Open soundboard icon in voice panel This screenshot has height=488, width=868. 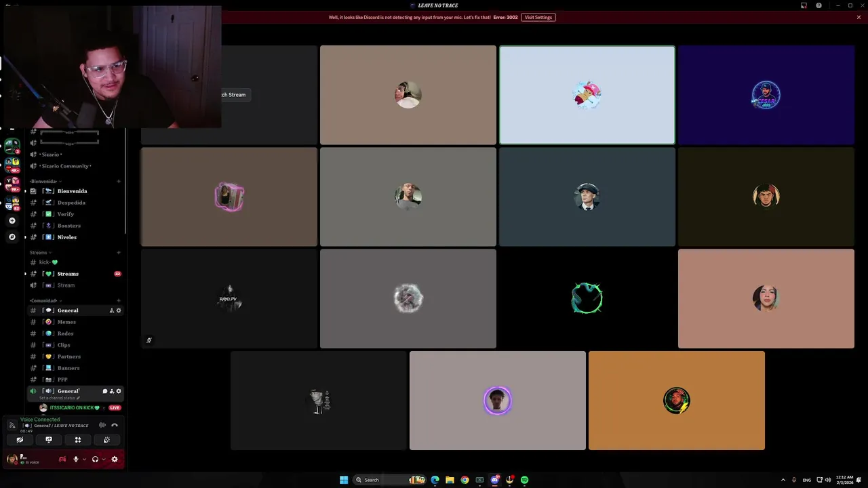coord(106,440)
